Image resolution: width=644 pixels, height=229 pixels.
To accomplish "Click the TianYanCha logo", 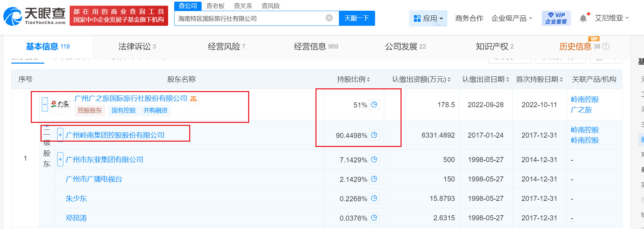I will click(x=34, y=16).
